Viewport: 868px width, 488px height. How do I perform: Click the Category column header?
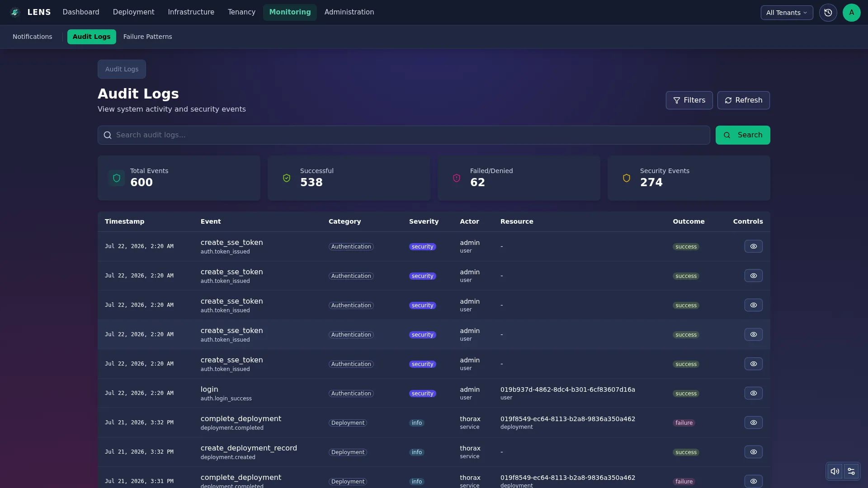click(344, 221)
